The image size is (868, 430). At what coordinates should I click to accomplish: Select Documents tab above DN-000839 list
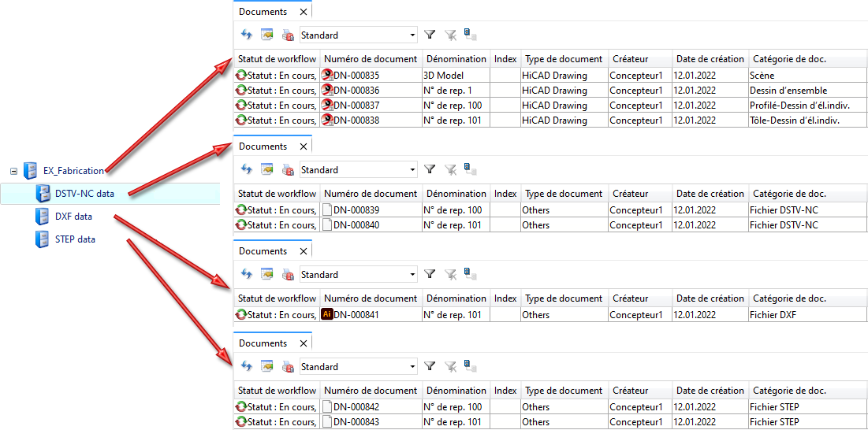tap(263, 146)
